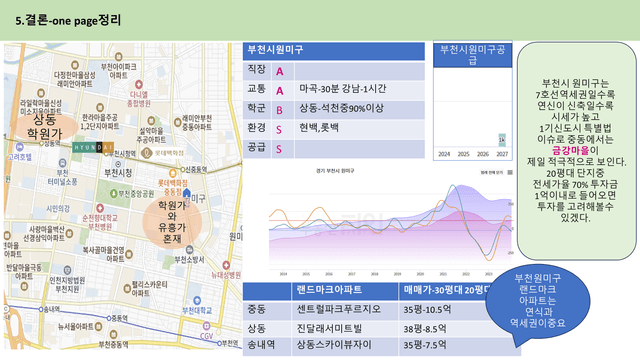The image size is (640, 360).
Task: Click the 부천시원미구공급 chart header
Action: [473, 55]
